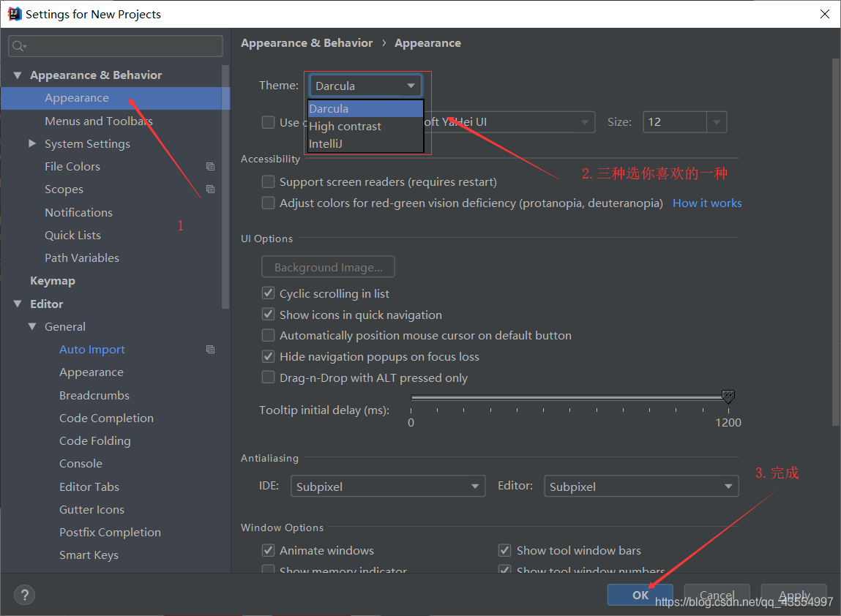Open Notifications settings
The height and width of the screenshot is (616, 841).
click(78, 212)
